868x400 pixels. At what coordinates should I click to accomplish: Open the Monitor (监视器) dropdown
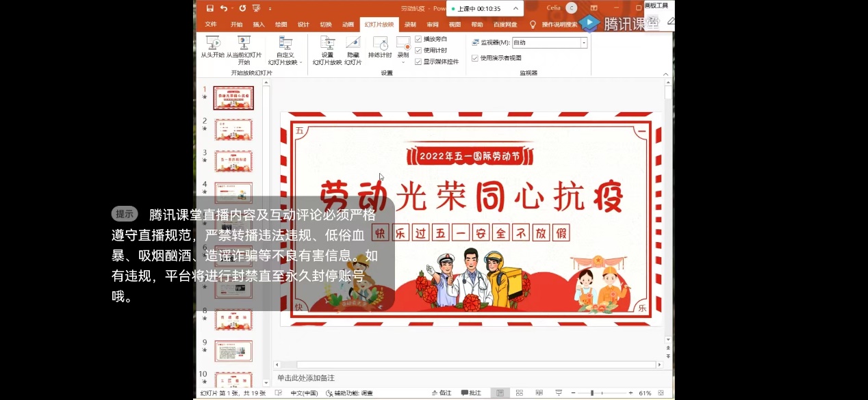(584, 42)
